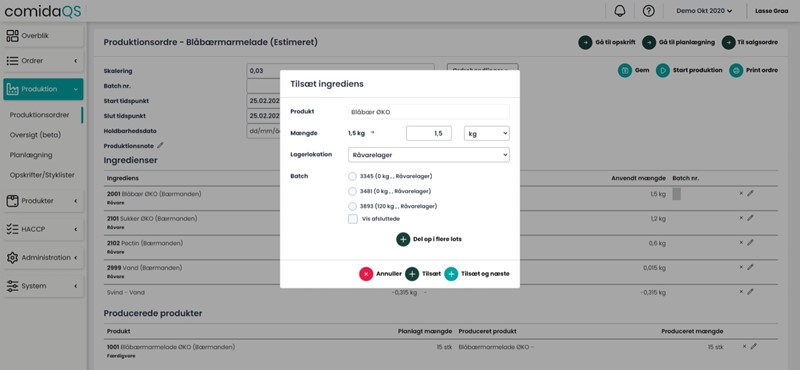Open the Demo Okt 2020 account dropdown
Screen dimensions: 800x370
705,11
